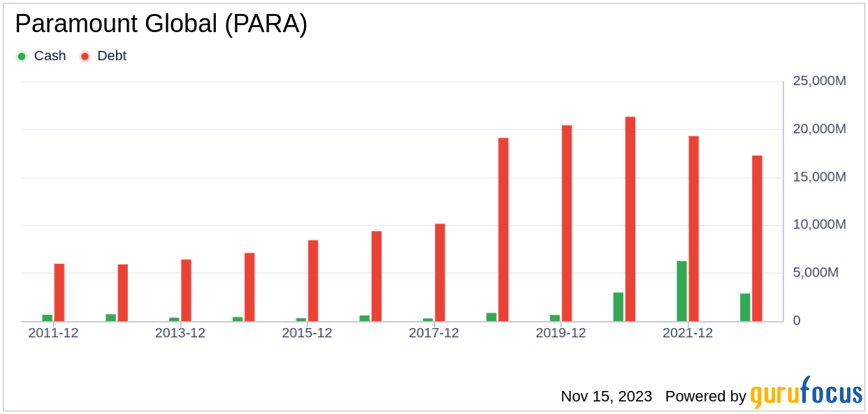Click the tallest red debt bar
This screenshot has height=414, width=868.
point(630,219)
